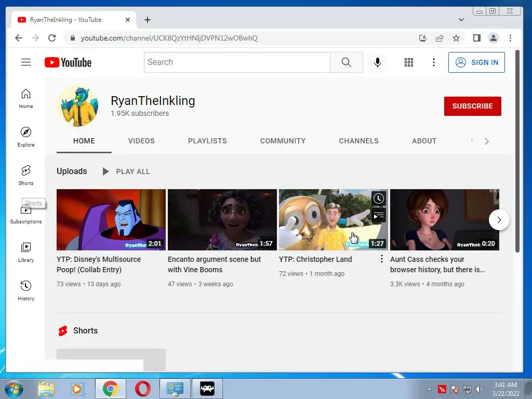The width and height of the screenshot is (532, 399).
Task: Add Christopher Land video to Watch Later
Action: 379,198
